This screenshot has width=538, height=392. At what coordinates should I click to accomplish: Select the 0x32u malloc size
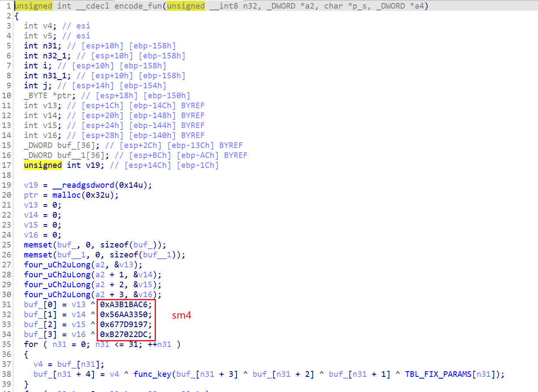tap(97, 195)
